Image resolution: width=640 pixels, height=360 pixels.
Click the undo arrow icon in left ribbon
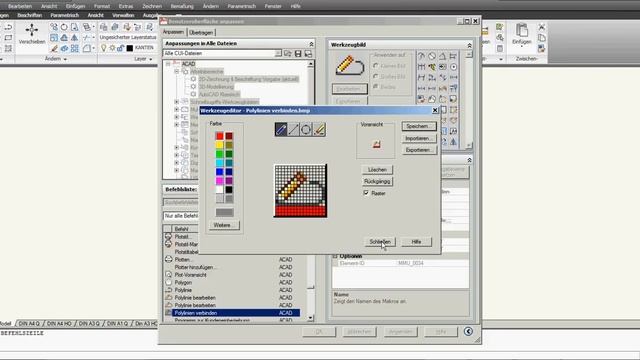8,27
